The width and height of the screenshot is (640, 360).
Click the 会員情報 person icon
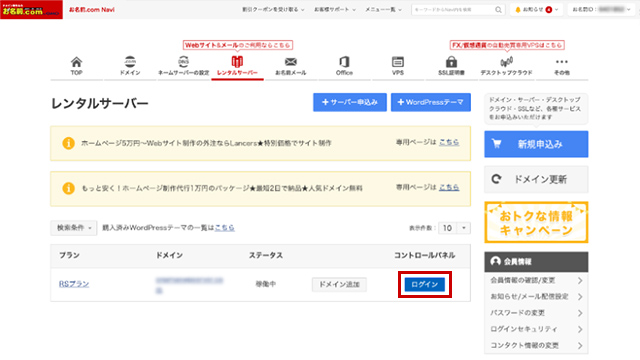coord(496,261)
